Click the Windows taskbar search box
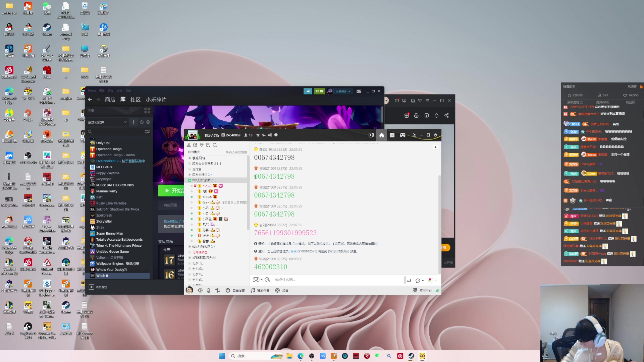The image size is (644, 362). [x=256, y=356]
